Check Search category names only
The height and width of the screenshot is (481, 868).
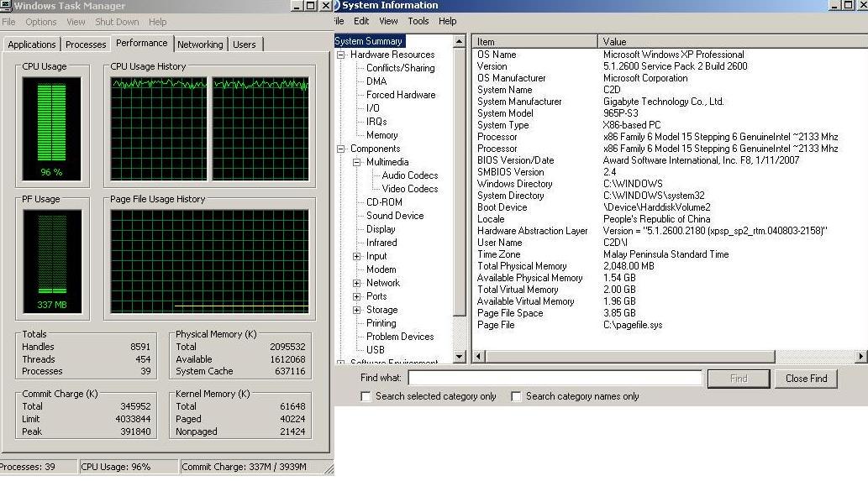tap(516, 396)
